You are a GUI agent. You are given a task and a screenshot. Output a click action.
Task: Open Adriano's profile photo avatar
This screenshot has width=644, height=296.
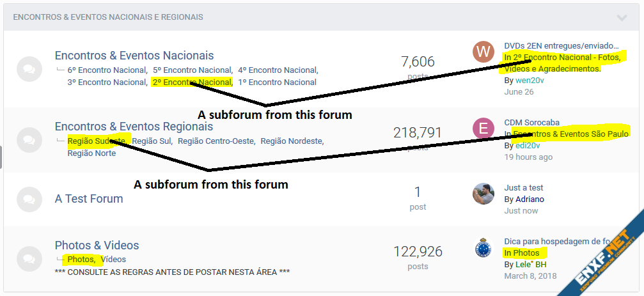point(483,194)
